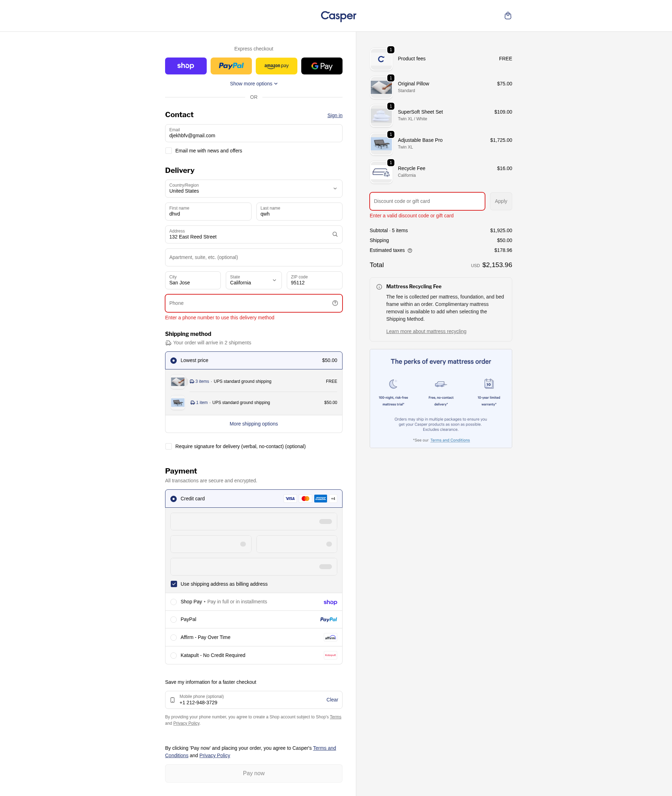Screen dimensions: 672x796
Task: Open the Country/Region dropdown
Action: [253, 189]
